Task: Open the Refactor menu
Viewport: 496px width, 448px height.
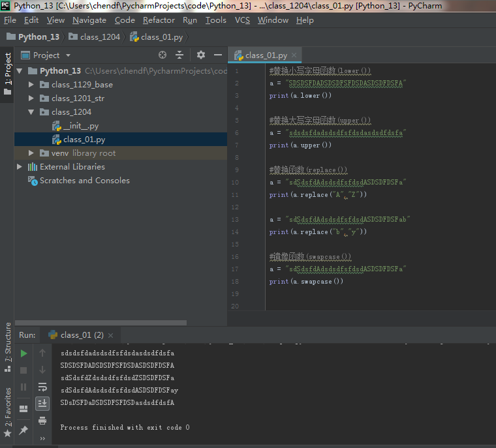Action: pos(159,20)
